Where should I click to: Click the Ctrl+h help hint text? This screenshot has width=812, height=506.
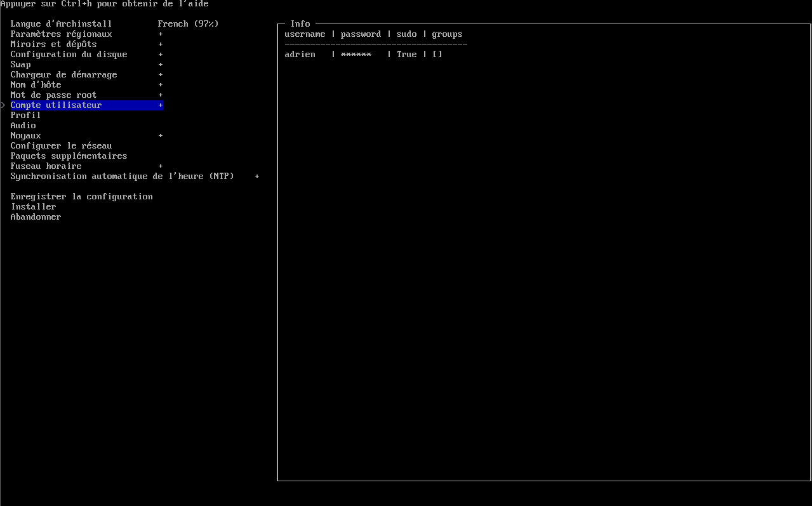(104, 4)
